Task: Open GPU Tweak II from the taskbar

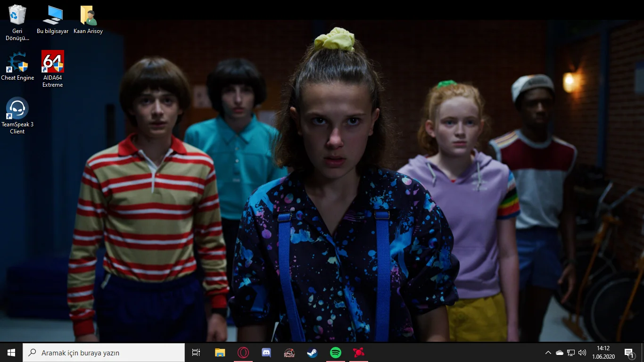Action: click(289, 353)
